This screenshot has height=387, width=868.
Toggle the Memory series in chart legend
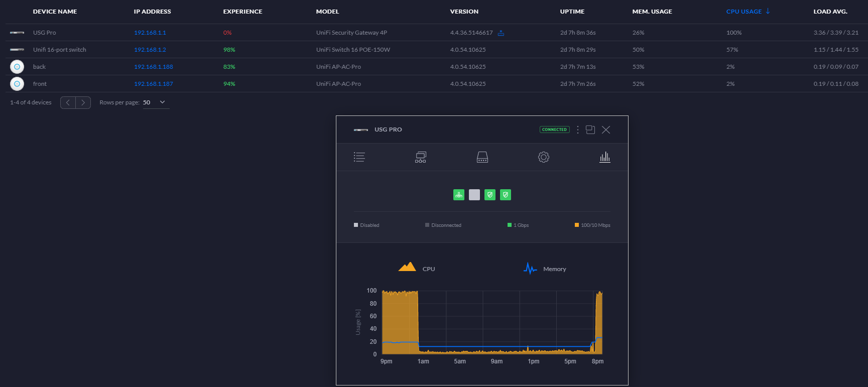pos(545,269)
